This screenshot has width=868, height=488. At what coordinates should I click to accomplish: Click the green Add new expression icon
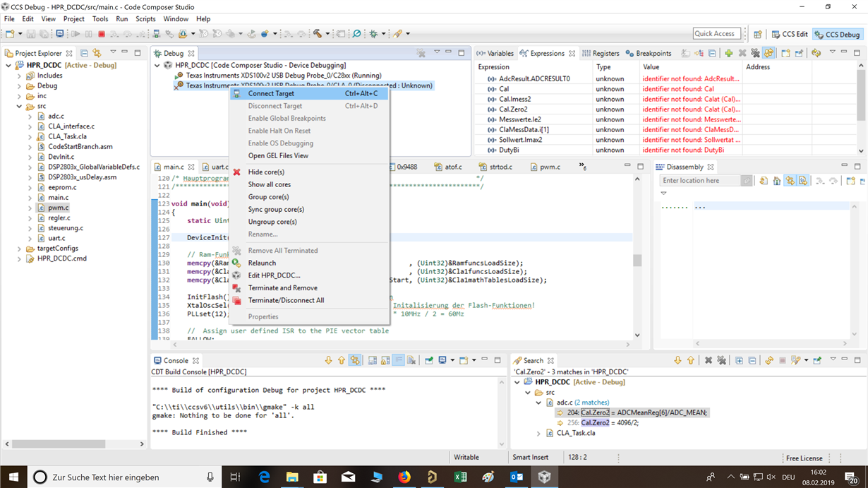729,53
